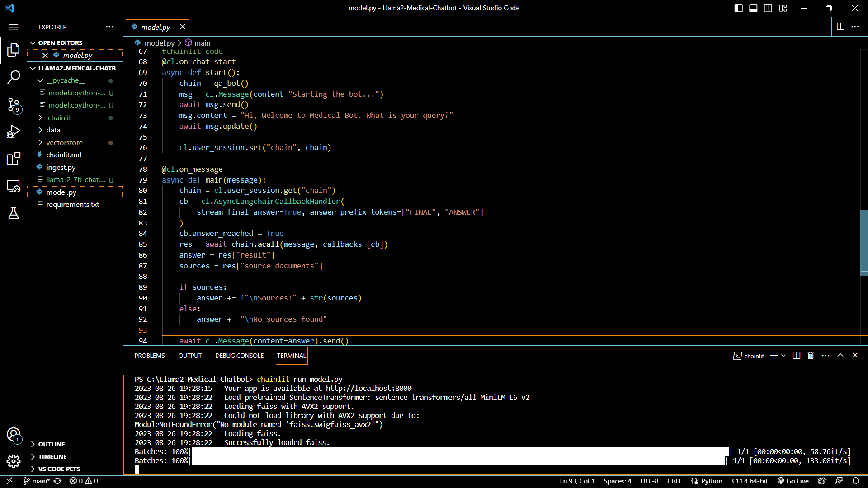This screenshot has width=868, height=488.
Task: Split the editor right
Action: 840,27
